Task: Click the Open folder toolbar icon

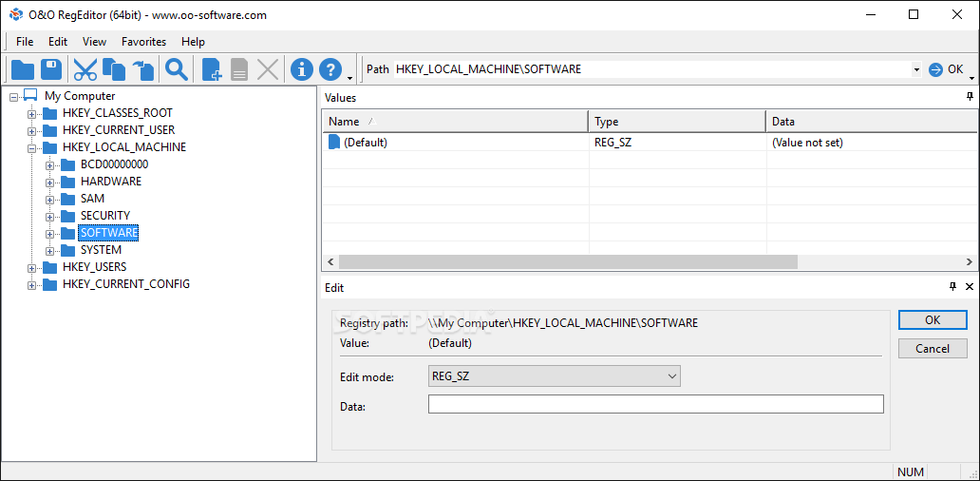Action: [x=23, y=69]
